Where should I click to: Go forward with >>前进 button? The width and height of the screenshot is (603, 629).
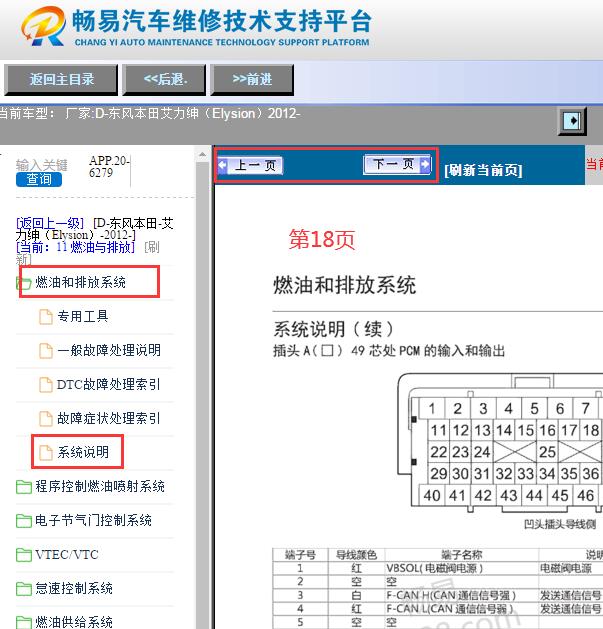[252, 79]
